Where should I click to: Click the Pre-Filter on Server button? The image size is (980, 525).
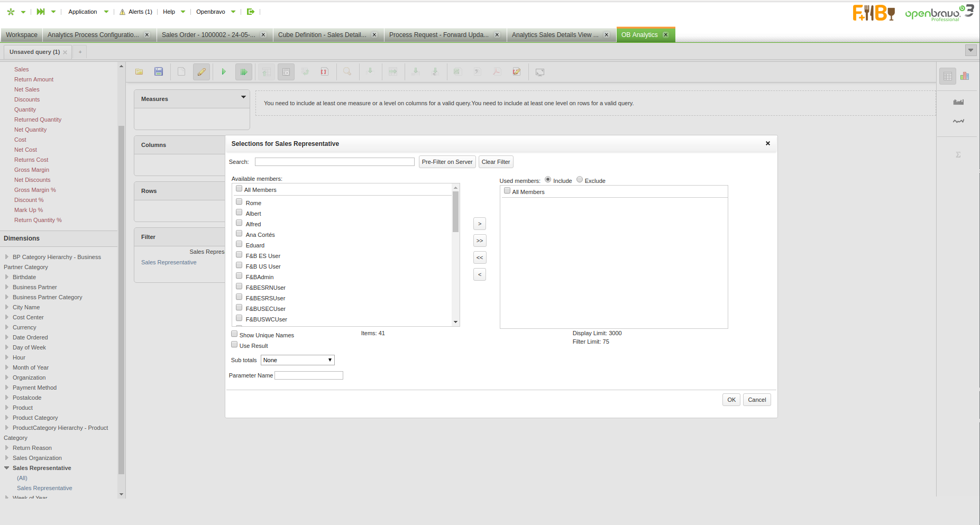[447, 162]
